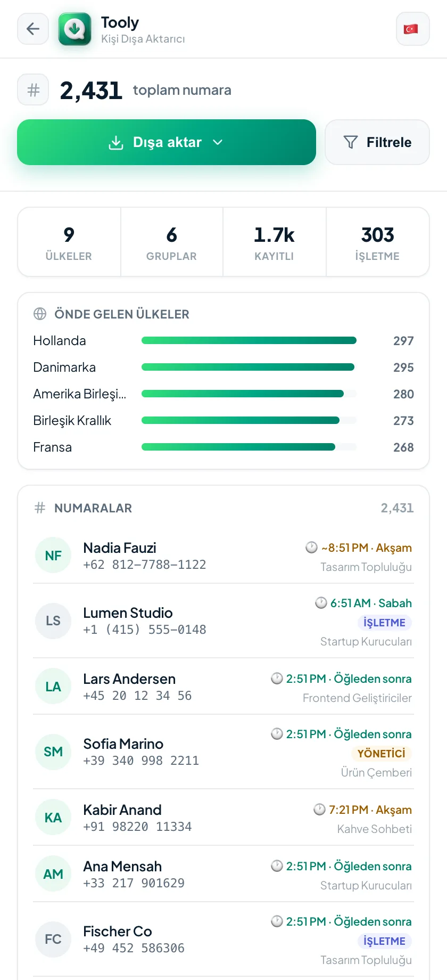Open the Filtrele filter button

click(x=377, y=142)
